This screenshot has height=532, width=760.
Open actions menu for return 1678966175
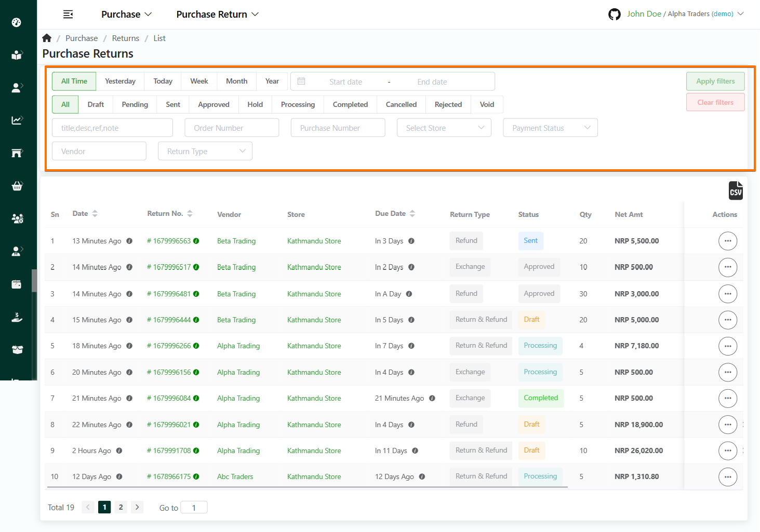coord(728,477)
